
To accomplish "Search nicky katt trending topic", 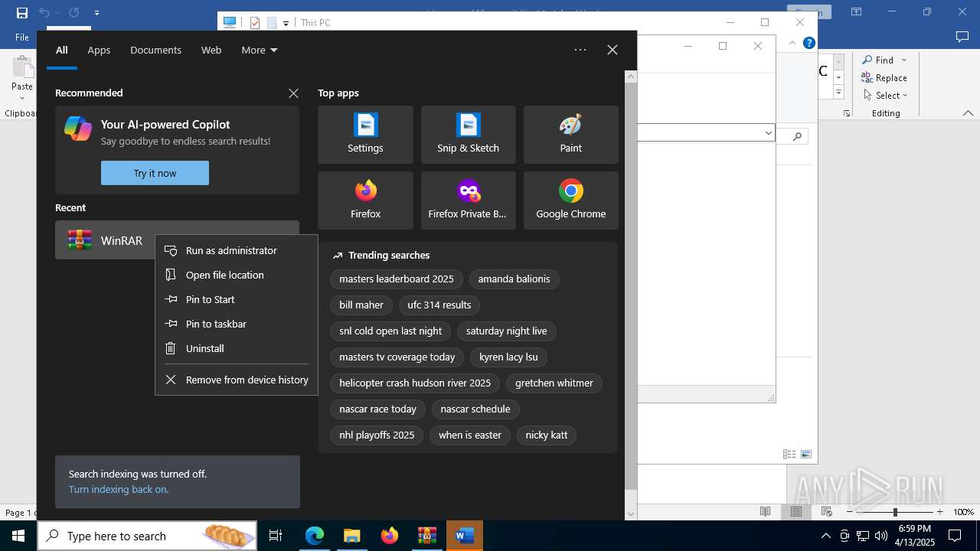I will click(547, 435).
